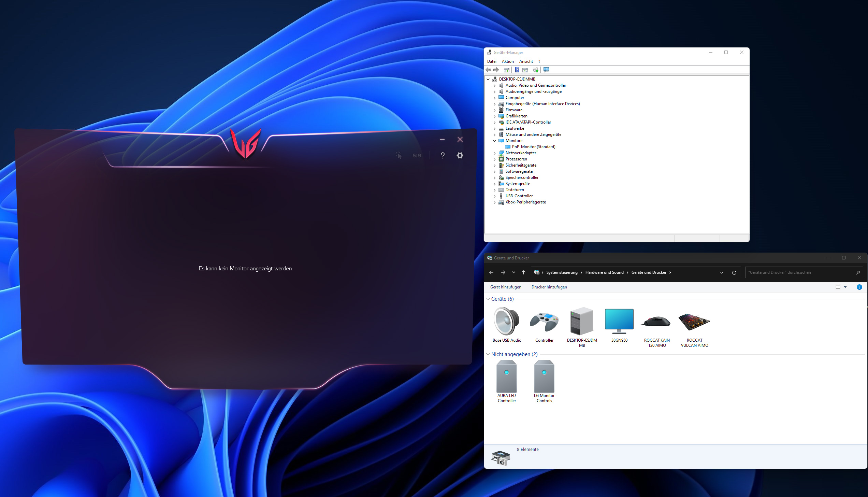
Task: Collapse the Geräte (6) group
Action: click(488, 299)
